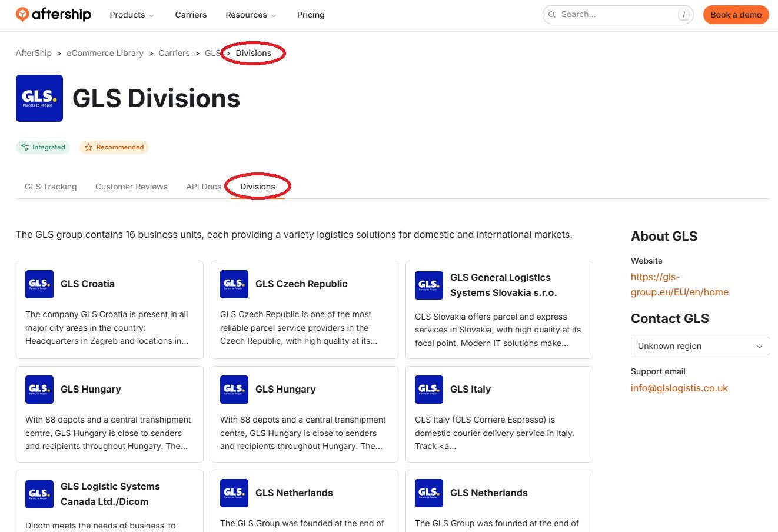Viewport: 778px width, 532px height.
Task: Click the GLS Italy card logo
Action: point(429,390)
